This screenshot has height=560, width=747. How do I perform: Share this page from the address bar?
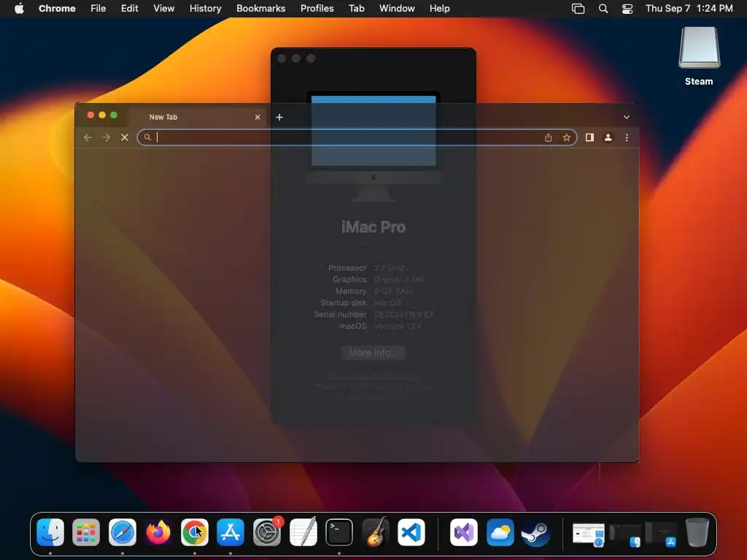point(549,138)
